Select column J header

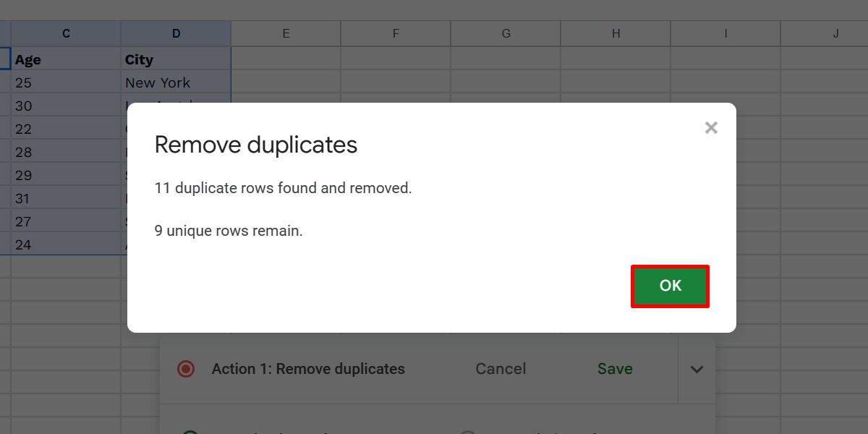pos(835,33)
